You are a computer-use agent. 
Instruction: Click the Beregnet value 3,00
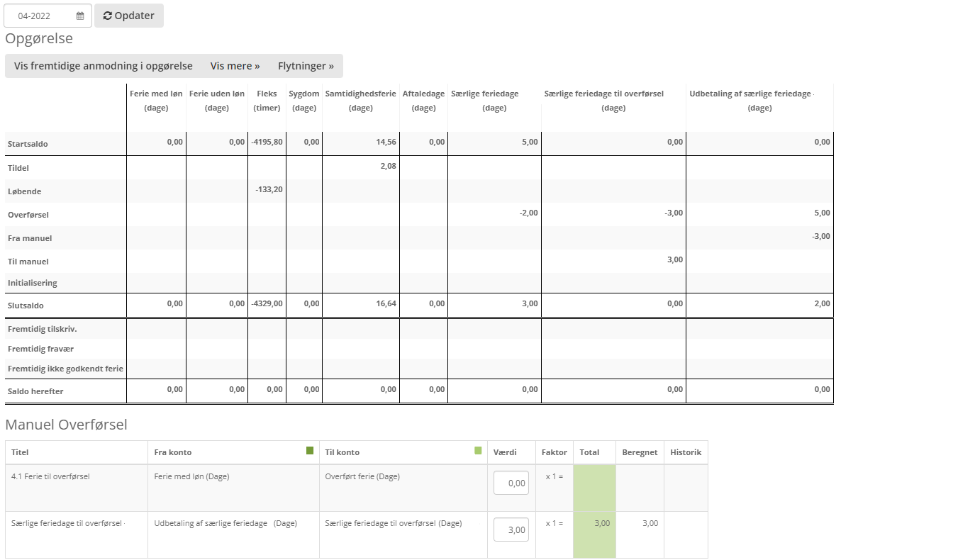(x=650, y=523)
